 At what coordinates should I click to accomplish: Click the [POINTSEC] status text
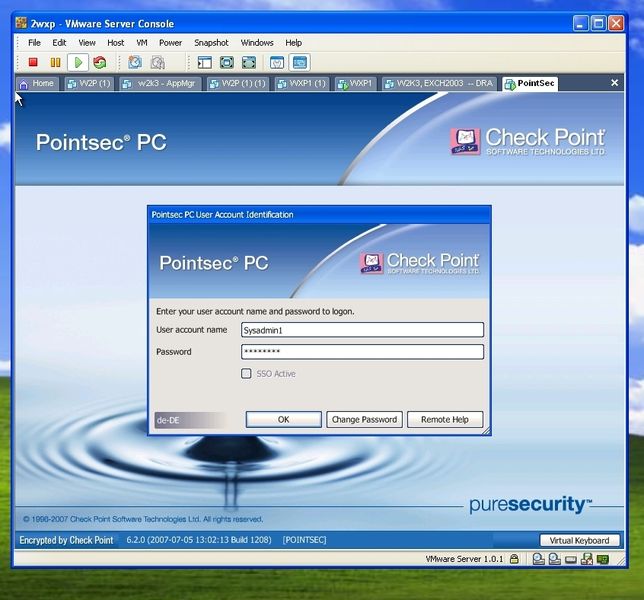click(x=304, y=540)
